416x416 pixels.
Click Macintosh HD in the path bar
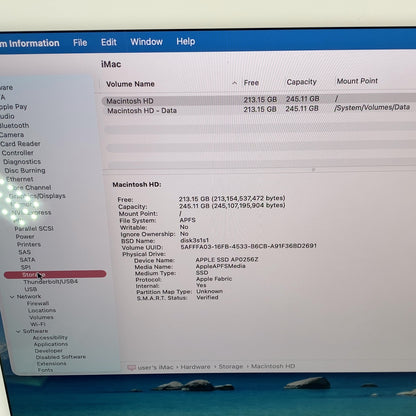tap(273, 366)
